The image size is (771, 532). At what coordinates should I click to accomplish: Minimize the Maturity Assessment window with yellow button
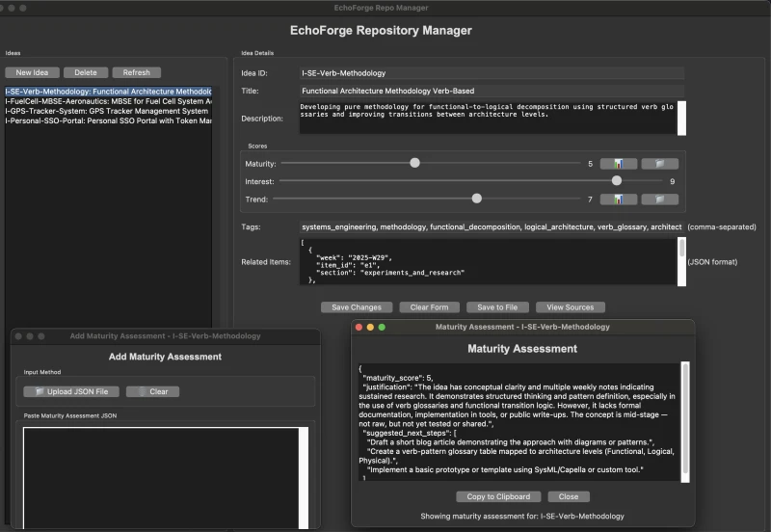[370, 327]
